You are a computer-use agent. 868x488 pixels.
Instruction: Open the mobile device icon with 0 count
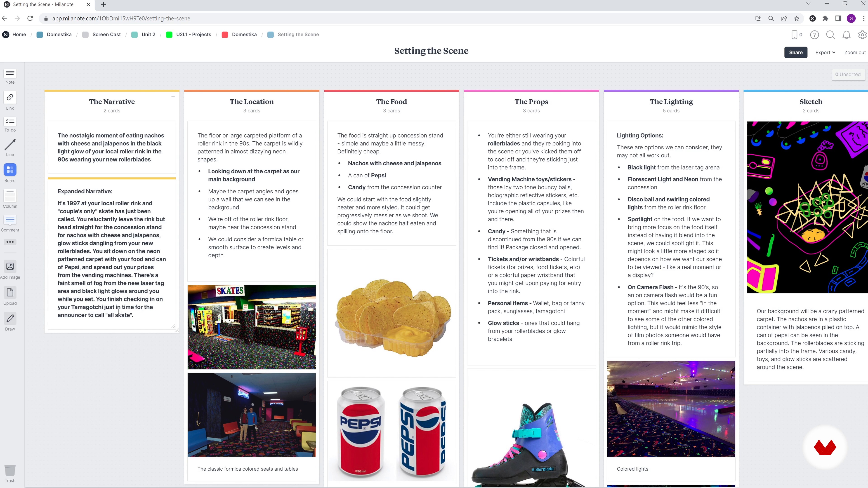click(797, 35)
